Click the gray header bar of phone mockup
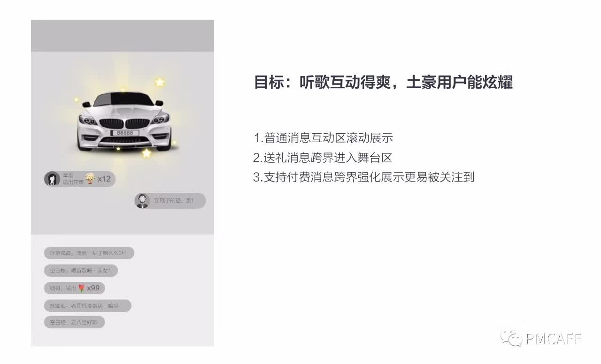This screenshot has width=601, height=364. tap(123, 36)
